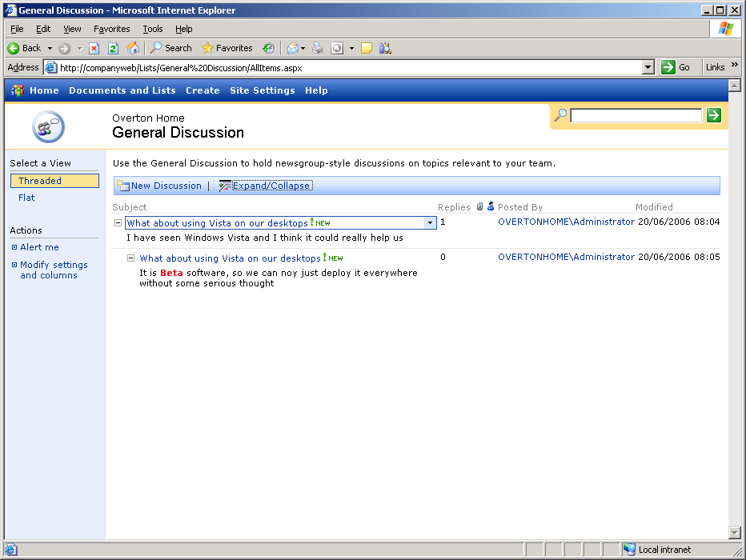
Task: Click the Research books icon
Action: click(385, 48)
